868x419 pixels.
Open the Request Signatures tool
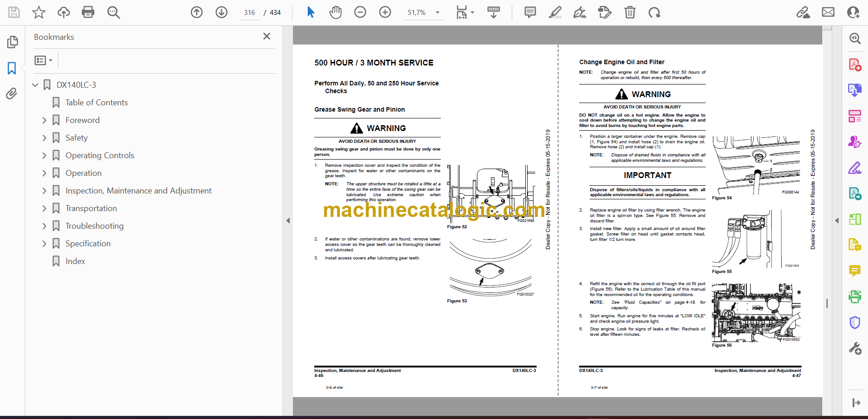pyautogui.click(x=854, y=142)
